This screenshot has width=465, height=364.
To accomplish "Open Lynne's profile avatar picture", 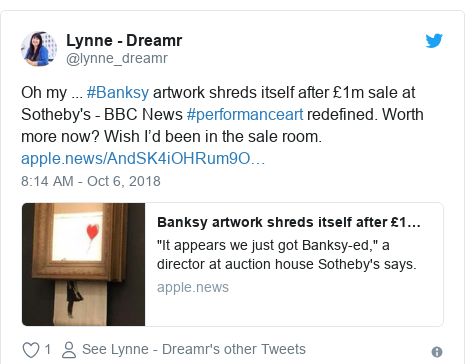I will [39, 49].
